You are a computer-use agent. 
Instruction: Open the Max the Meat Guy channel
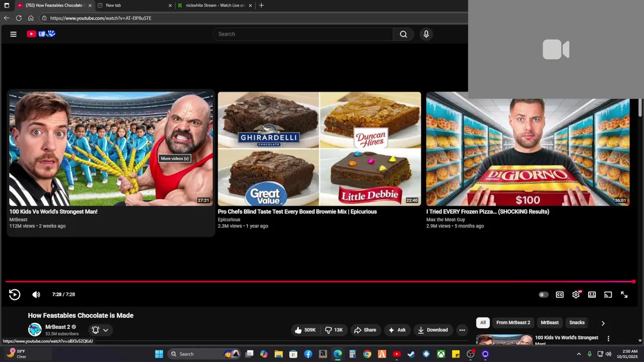446,220
